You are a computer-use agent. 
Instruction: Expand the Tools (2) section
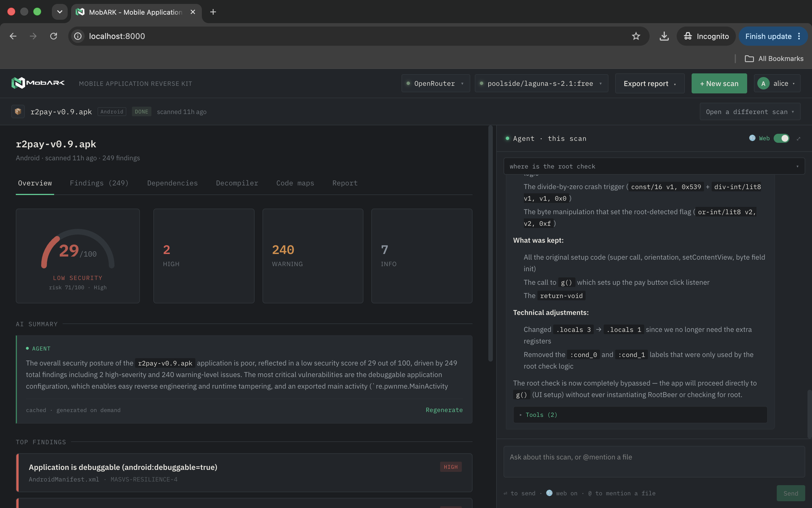[640, 415]
